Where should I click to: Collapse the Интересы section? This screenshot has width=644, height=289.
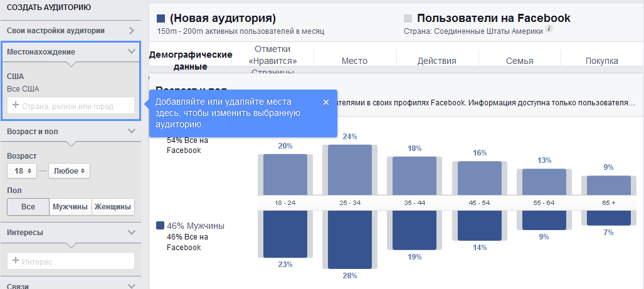(131, 232)
